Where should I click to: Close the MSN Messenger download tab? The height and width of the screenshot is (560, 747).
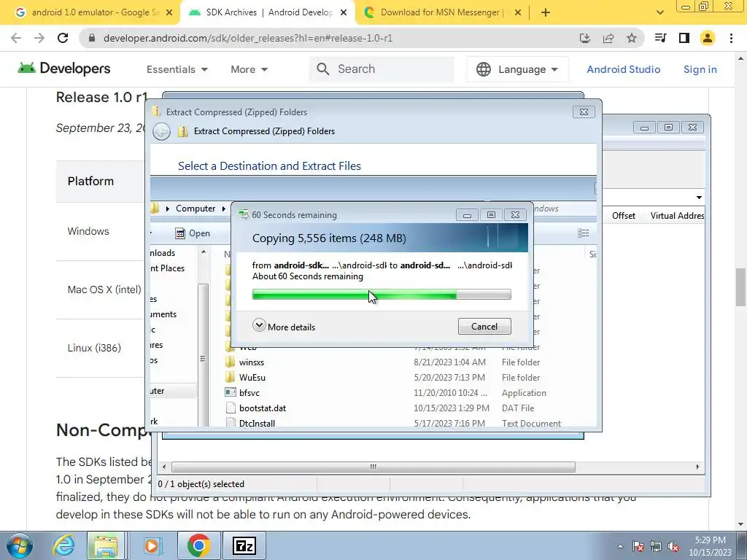518,13
